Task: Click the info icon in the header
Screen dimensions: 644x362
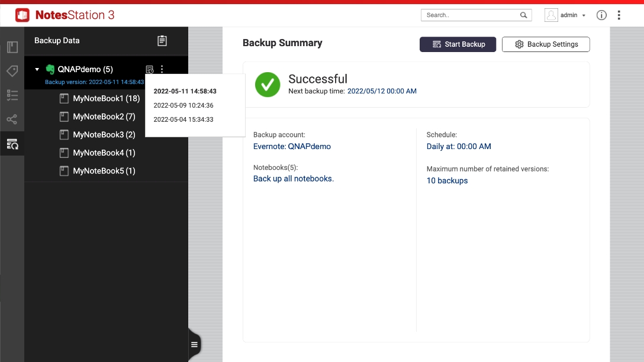Action: coord(601,15)
